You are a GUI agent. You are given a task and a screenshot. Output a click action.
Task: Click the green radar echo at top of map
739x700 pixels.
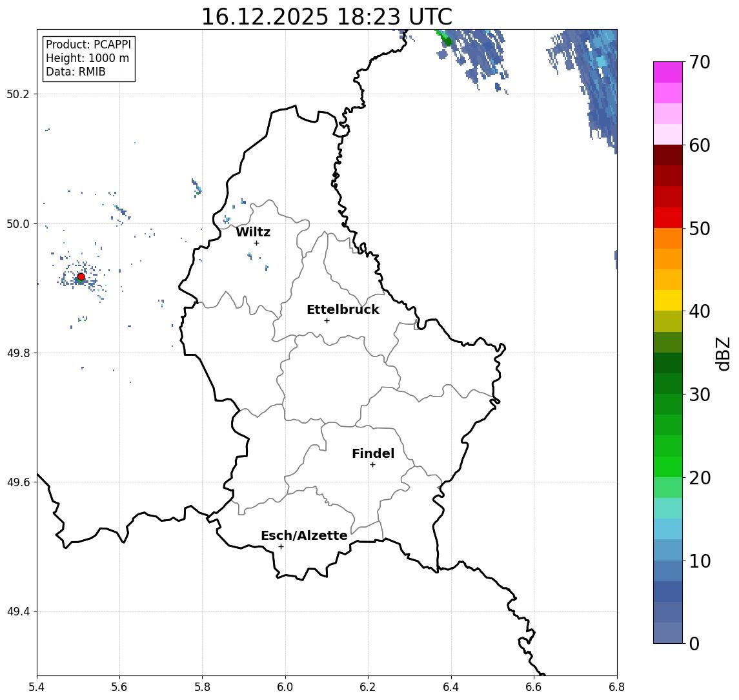click(x=445, y=38)
